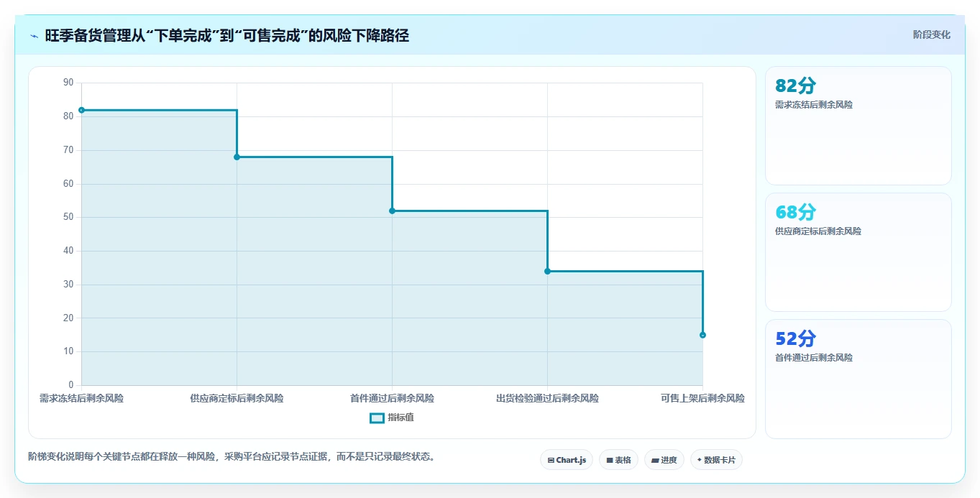Click the lightning icon beside the title
980x498 pixels.
34,36
